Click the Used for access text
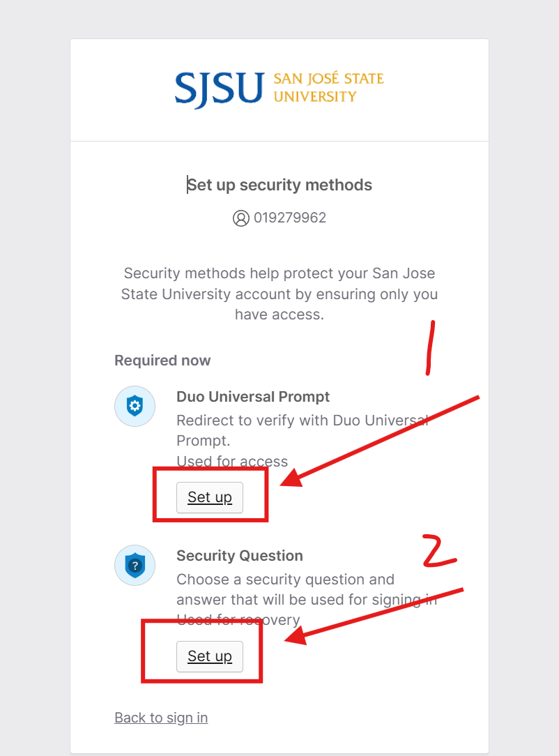 232,461
